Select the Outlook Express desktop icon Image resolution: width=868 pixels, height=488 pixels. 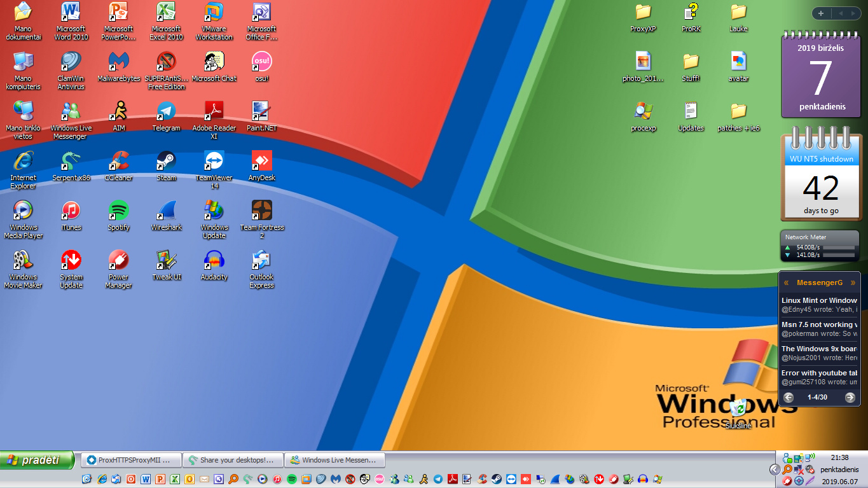261,270
